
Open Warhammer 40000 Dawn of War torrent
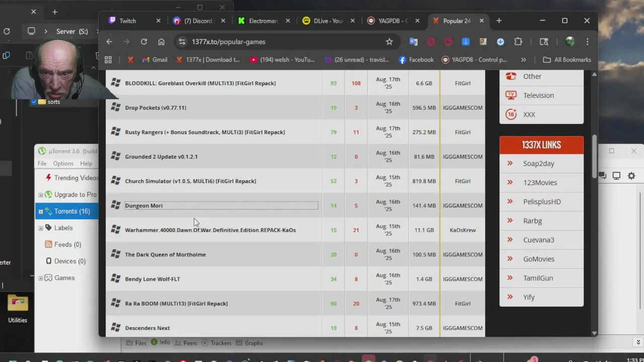210,230
